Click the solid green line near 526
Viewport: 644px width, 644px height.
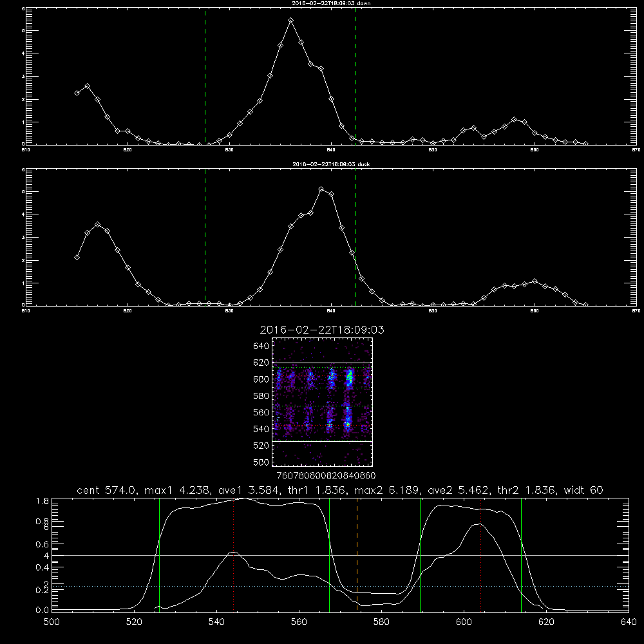click(x=159, y=555)
